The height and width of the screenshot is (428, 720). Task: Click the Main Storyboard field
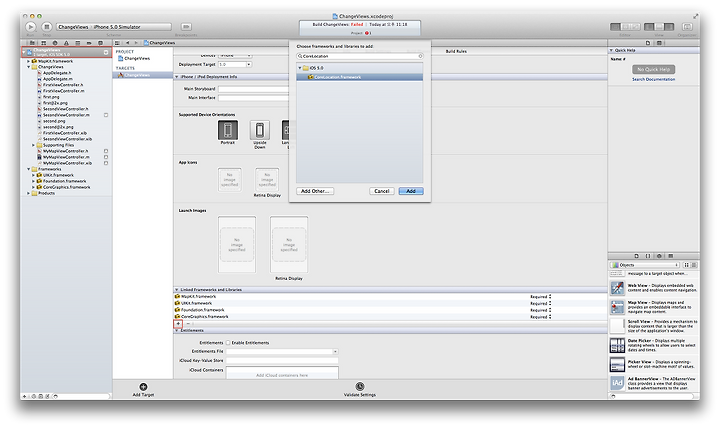pyautogui.click(x=253, y=89)
